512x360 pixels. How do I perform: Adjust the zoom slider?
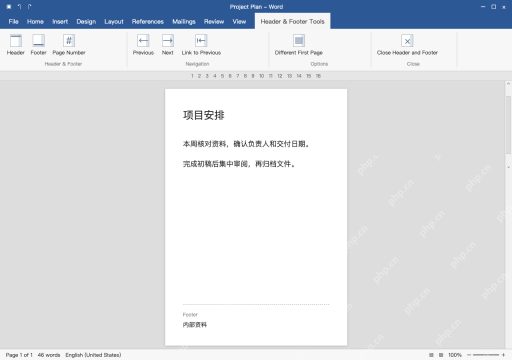click(486, 355)
